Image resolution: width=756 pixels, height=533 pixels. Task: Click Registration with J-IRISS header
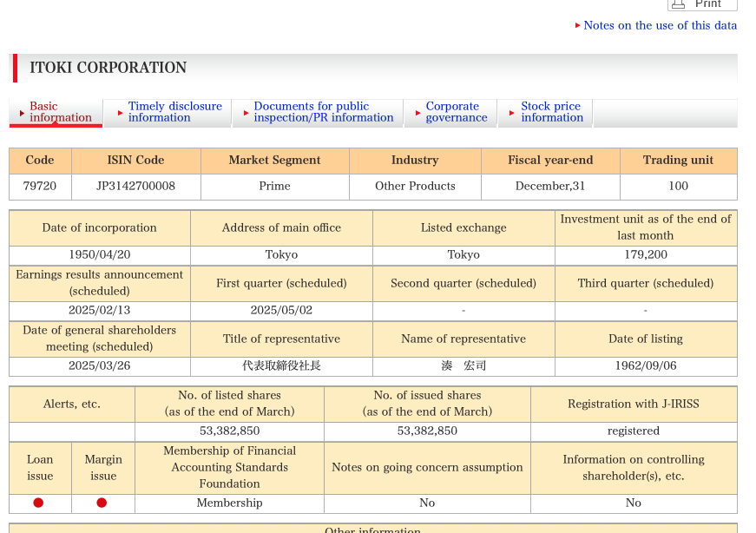coord(634,405)
